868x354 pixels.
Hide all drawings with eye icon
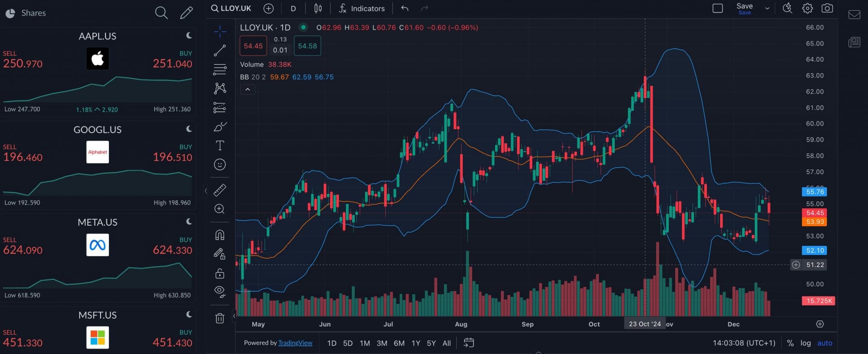pos(220,291)
